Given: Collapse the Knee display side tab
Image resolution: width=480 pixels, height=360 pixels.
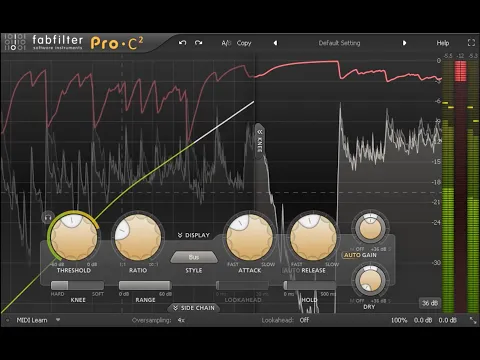Looking at the screenshot, I should (260, 141).
